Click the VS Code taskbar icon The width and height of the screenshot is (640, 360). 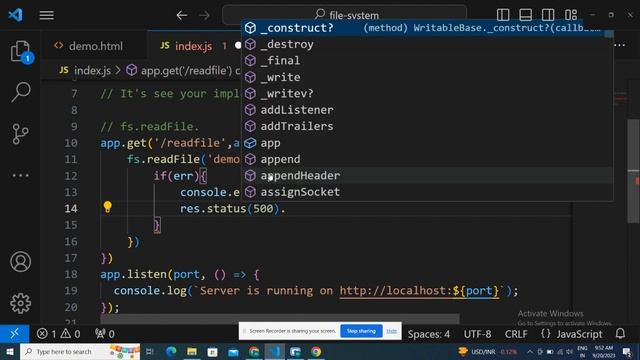(275, 351)
